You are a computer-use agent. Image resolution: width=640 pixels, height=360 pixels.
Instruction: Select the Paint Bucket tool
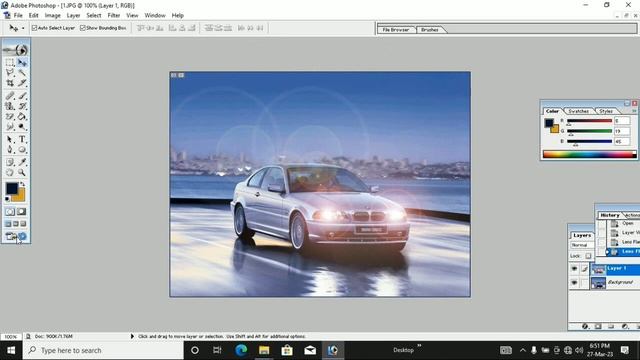(22, 117)
